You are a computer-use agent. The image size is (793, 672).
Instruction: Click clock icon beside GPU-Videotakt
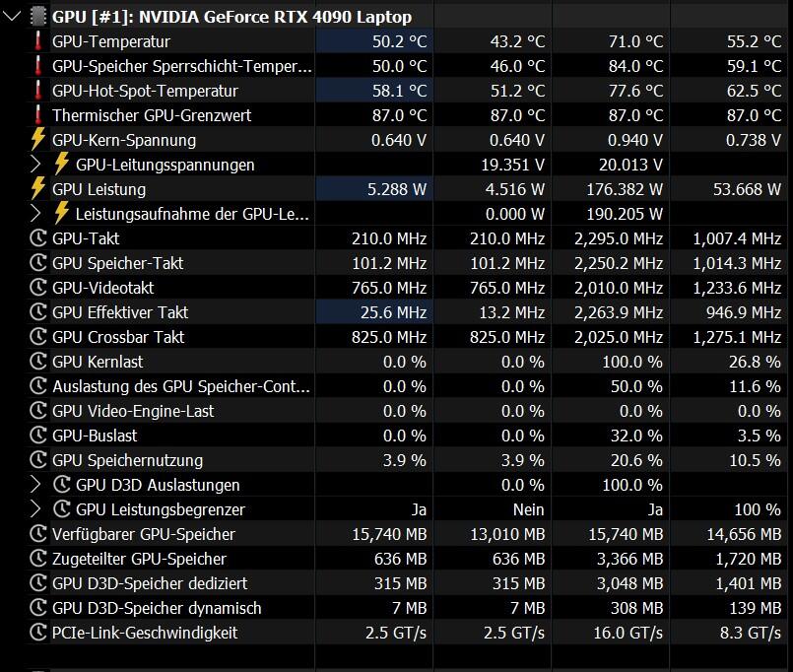coord(38,288)
